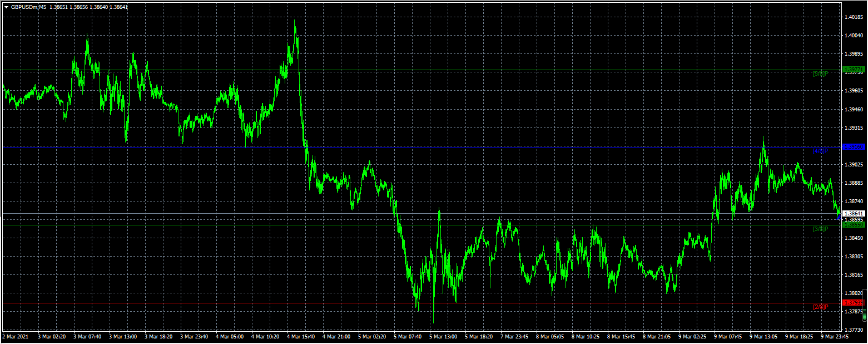Click the 5 Mar 13:00 time label
Image resolution: width=868 pixels, height=344 pixels.
(x=444, y=336)
